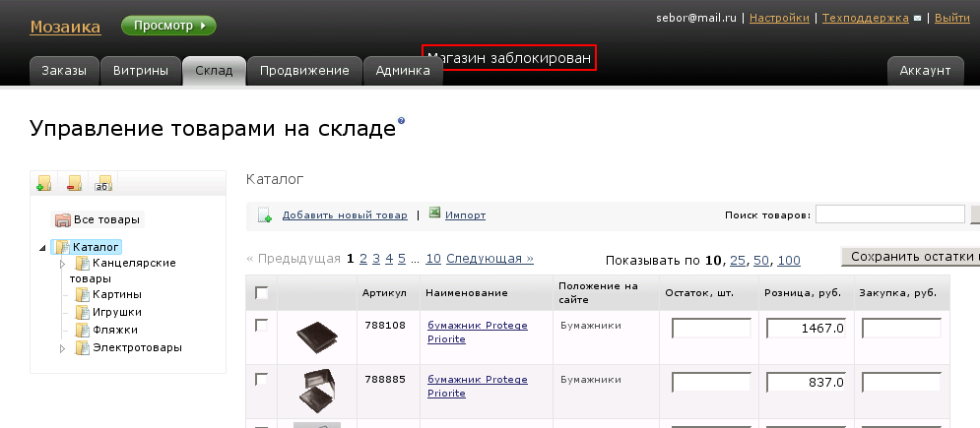
Task: Click the Игрушки folder icon
Action: click(83, 312)
